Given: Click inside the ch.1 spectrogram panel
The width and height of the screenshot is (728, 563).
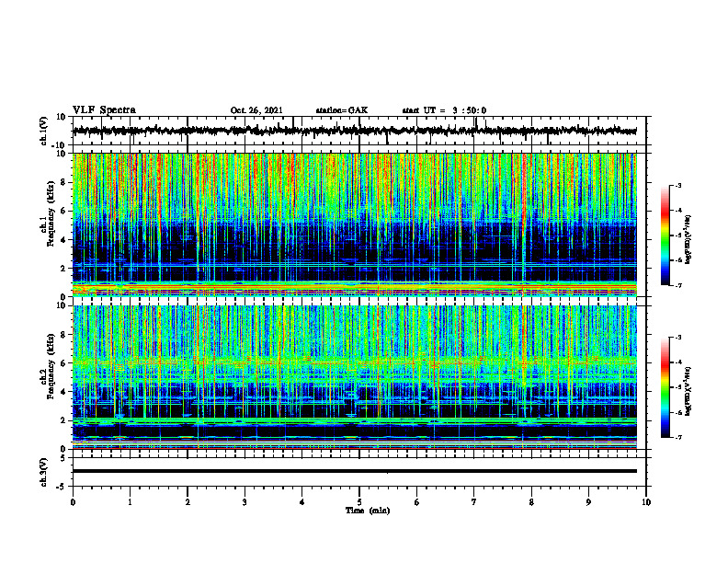Looking at the screenshot, I should pos(355,224).
